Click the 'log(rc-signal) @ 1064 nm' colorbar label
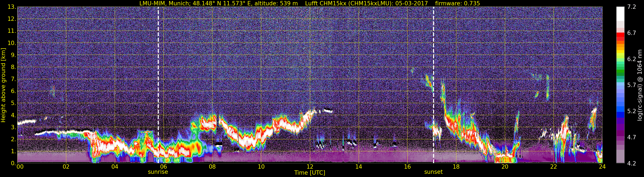The height and width of the screenshot is (177, 644). pyautogui.click(x=640, y=85)
